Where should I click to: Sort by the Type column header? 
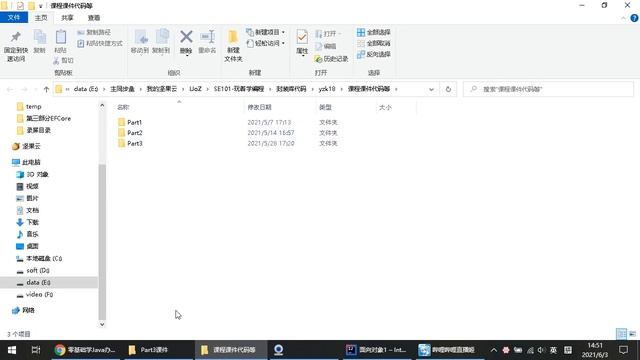point(325,107)
